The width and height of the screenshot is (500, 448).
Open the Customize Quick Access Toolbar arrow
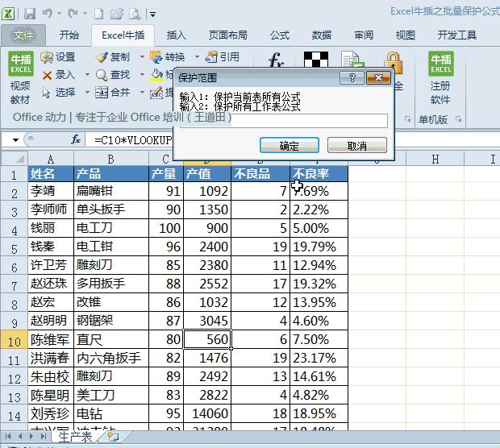click(153, 15)
